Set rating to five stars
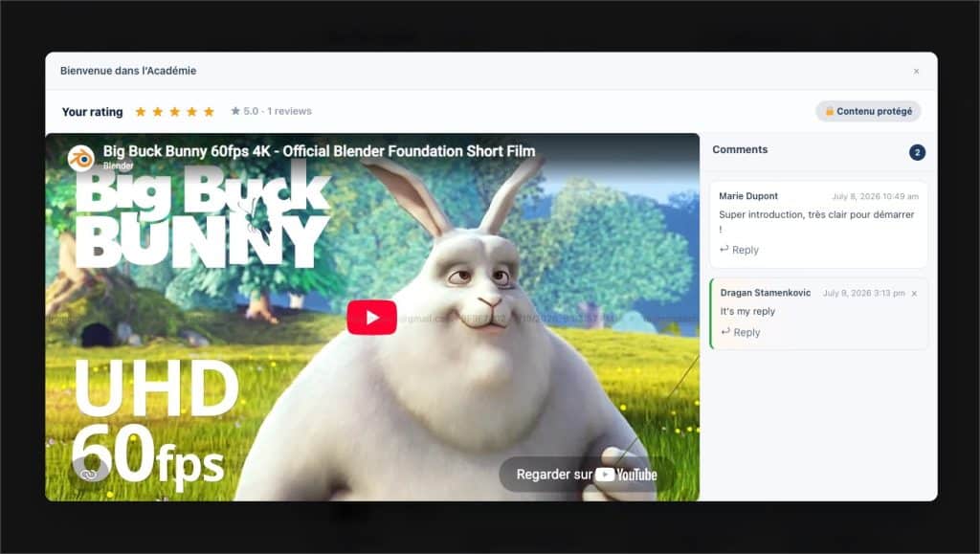This screenshot has width=980, height=554. point(209,112)
